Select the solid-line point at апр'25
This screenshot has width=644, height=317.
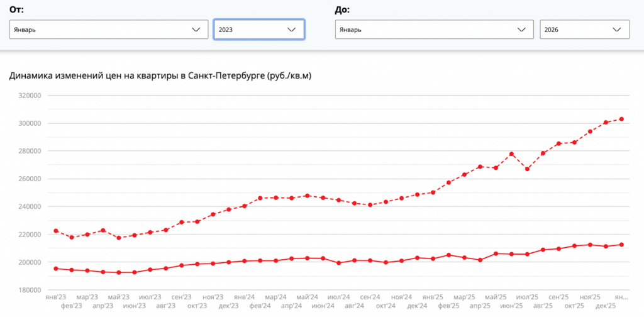click(x=480, y=260)
